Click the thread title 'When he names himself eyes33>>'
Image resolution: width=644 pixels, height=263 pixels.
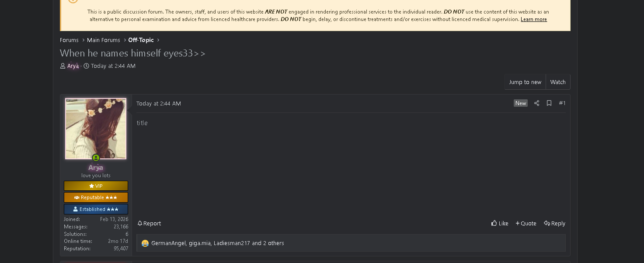[132, 53]
